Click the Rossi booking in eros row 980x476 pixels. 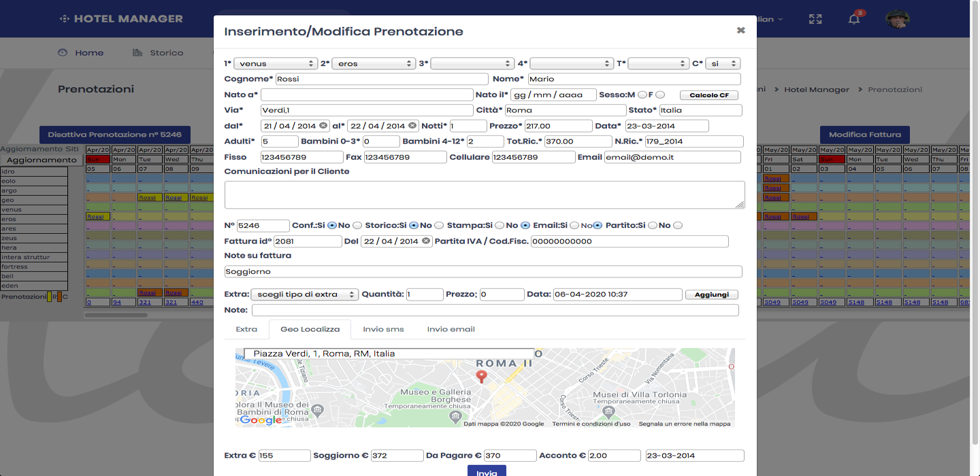click(x=97, y=217)
